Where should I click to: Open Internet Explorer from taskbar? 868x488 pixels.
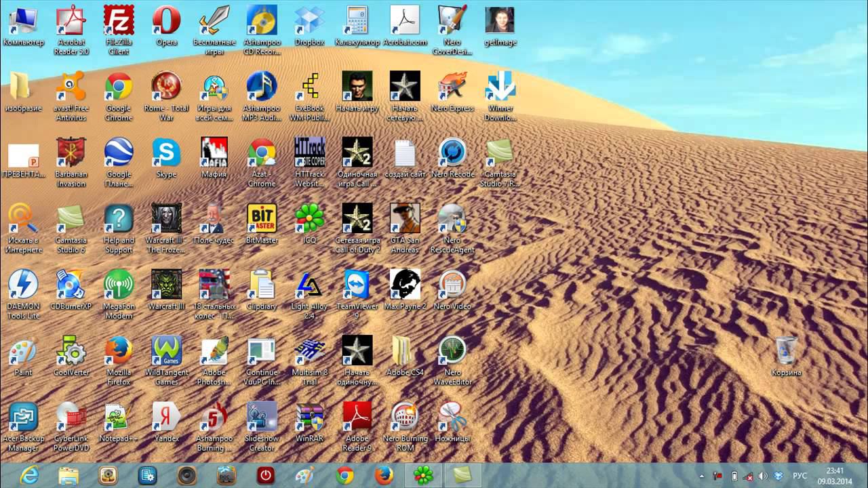point(29,476)
